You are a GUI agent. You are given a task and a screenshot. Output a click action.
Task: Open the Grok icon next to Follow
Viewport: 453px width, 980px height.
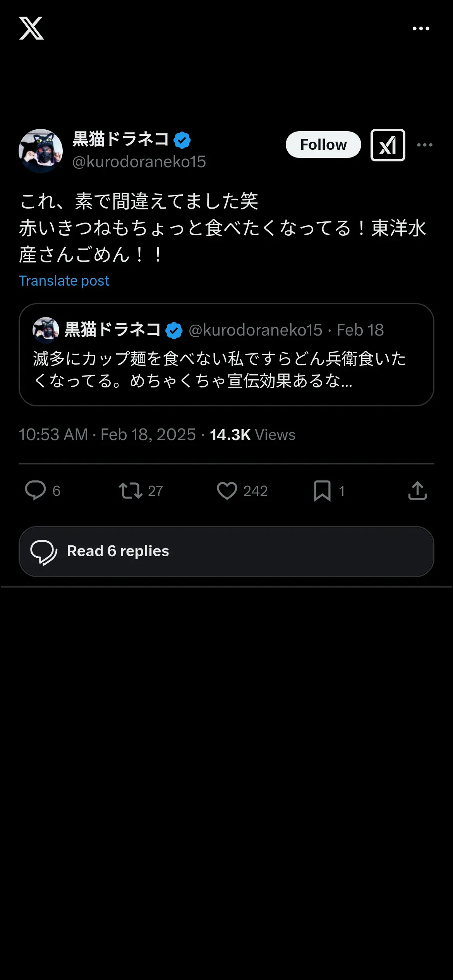point(388,145)
